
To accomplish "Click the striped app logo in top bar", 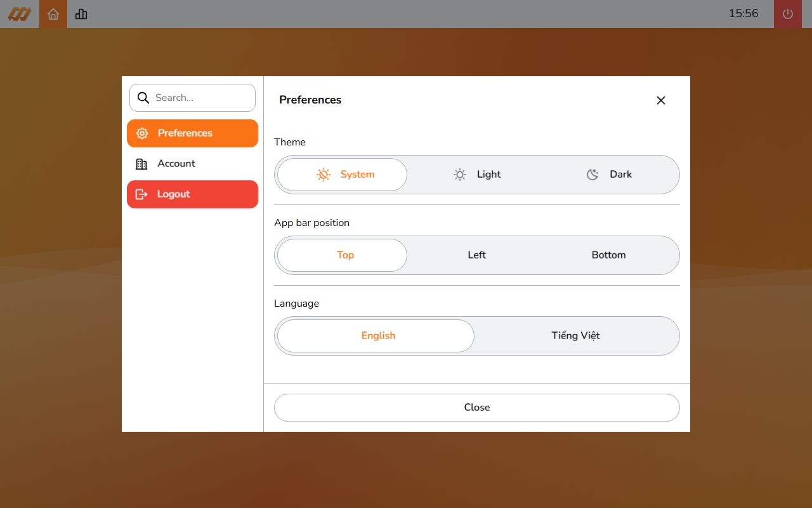I will point(20,14).
